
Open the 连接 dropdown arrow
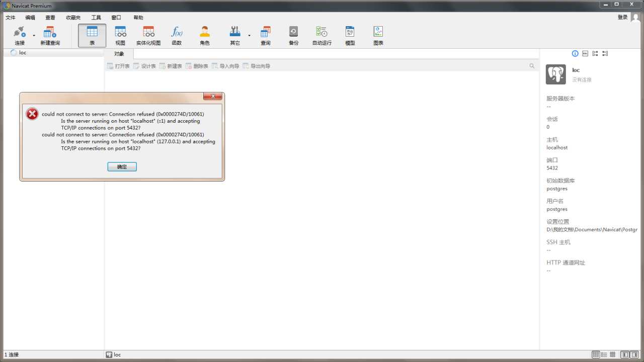pyautogui.click(x=34, y=36)
